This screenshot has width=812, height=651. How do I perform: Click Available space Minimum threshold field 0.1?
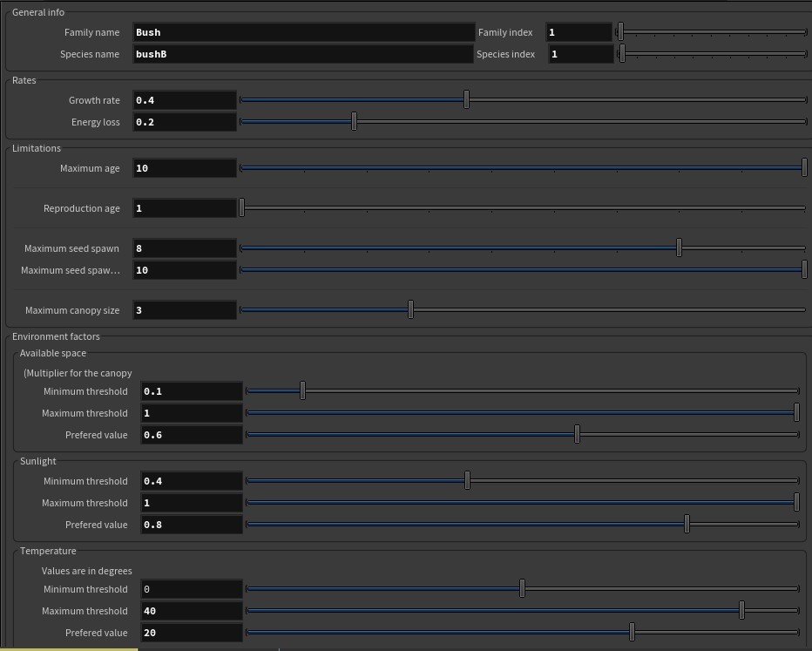pos(192,391)
